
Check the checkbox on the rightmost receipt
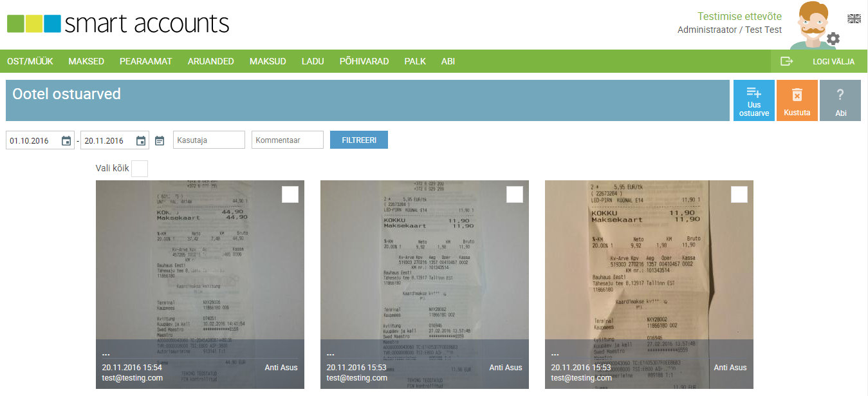point(739,193)
